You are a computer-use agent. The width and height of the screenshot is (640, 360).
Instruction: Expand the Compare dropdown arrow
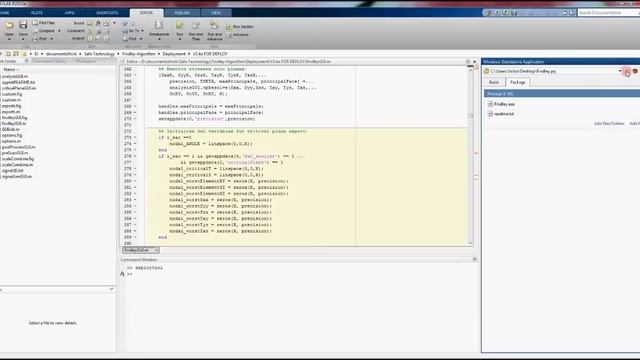[59, 31]
